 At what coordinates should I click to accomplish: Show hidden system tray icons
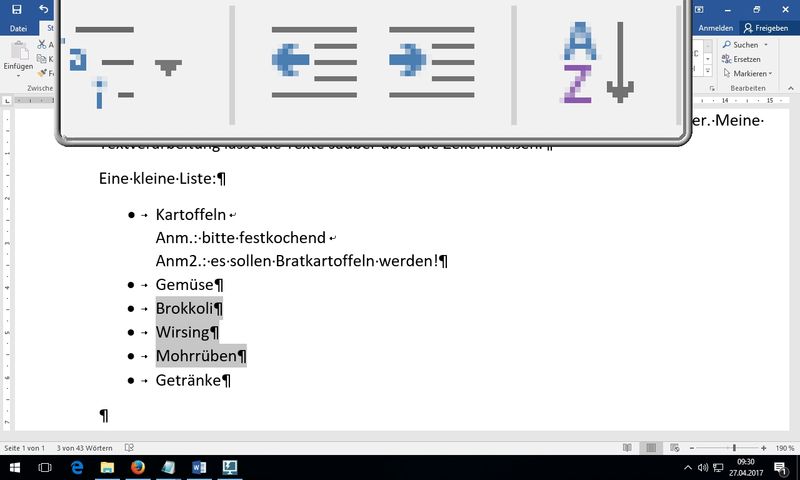688,467
